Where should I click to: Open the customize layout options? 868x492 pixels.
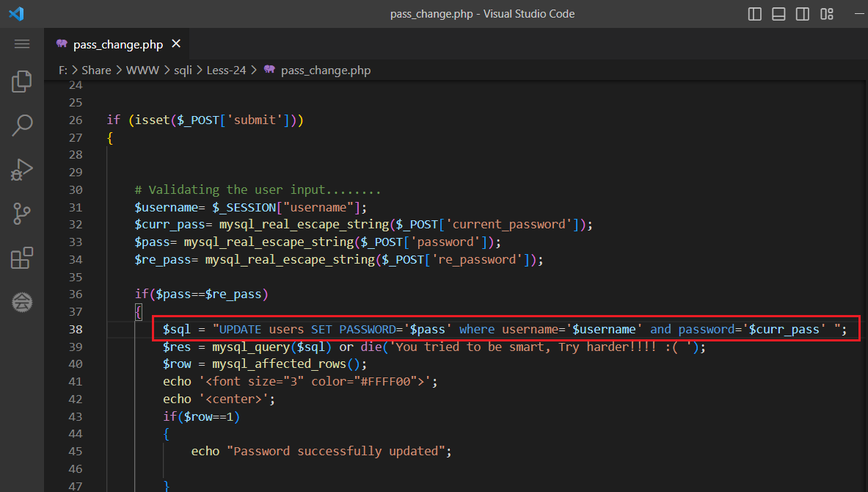coord(827,14)
